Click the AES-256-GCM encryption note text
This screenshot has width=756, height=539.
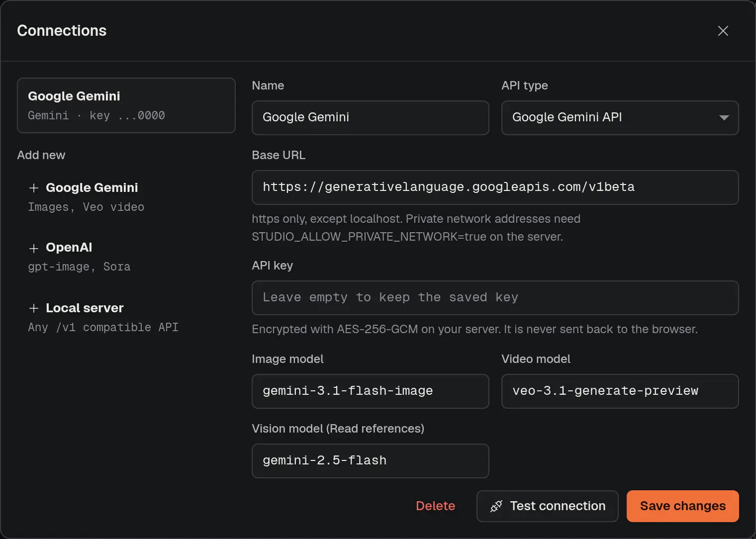click(x=474, y=329)
